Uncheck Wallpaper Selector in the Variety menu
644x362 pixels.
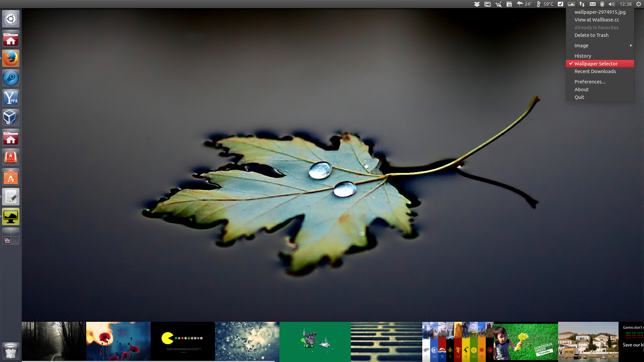click(x=595, y=63)
